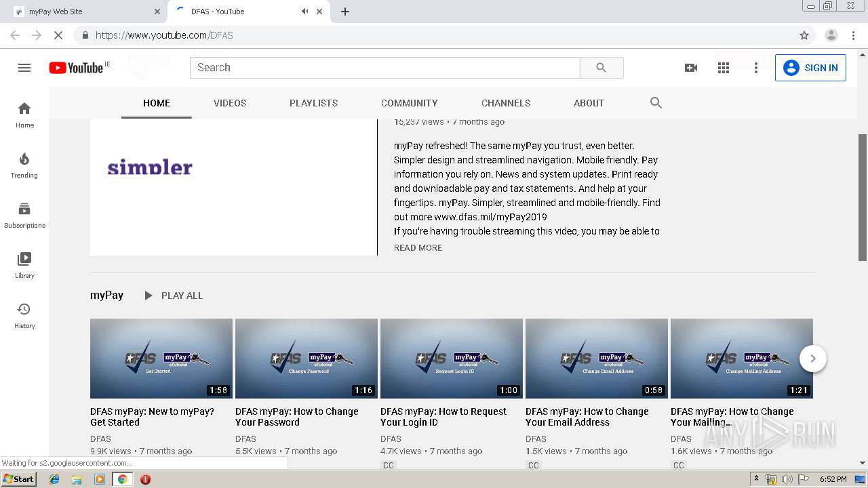This screenshot has height=488, width=868.
Task: Click the magnifier search button
Action: pyautogui.click(x=601, y=68)
